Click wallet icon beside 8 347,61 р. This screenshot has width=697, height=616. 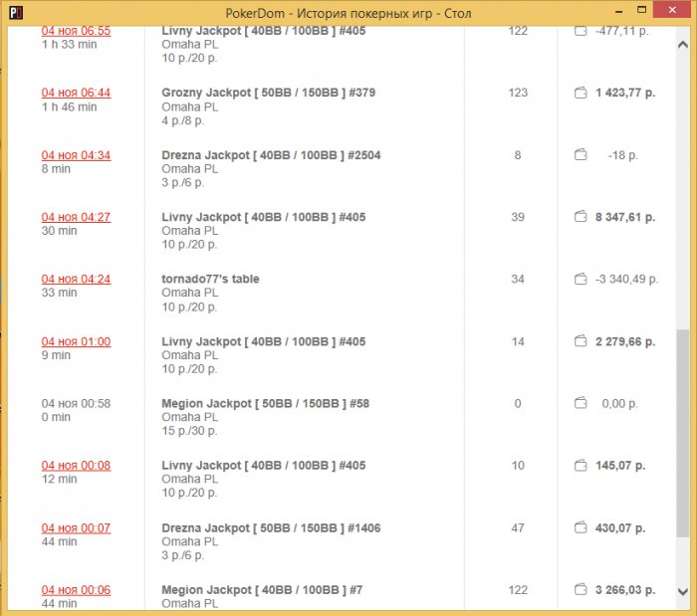tap(581, 217)
